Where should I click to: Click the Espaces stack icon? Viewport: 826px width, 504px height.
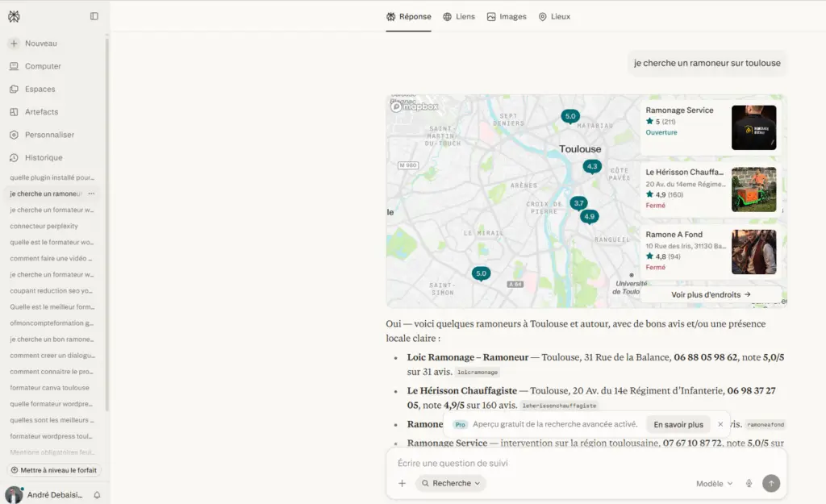coord(15,89)
